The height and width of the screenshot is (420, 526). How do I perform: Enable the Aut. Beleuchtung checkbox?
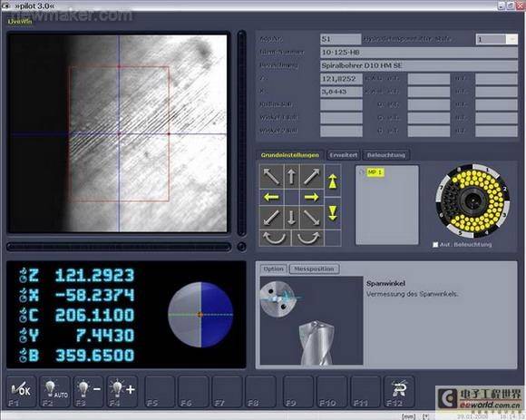(435, 245)
